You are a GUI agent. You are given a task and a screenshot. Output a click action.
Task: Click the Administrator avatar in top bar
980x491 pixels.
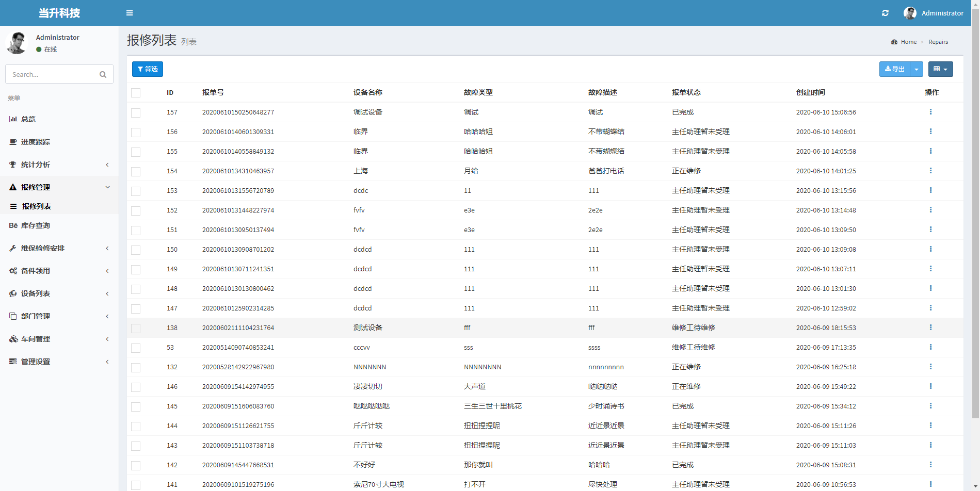pyautogui.click(x=910, y=13)
